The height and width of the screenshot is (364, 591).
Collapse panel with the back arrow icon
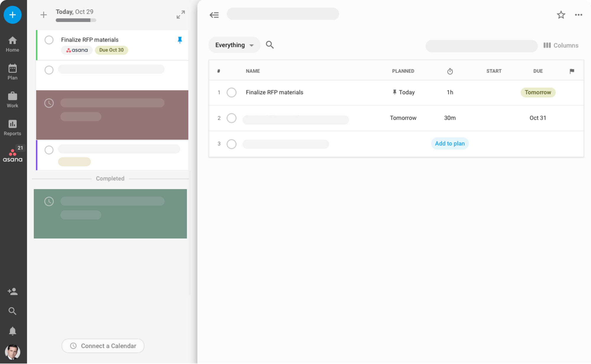coord(214,15)
